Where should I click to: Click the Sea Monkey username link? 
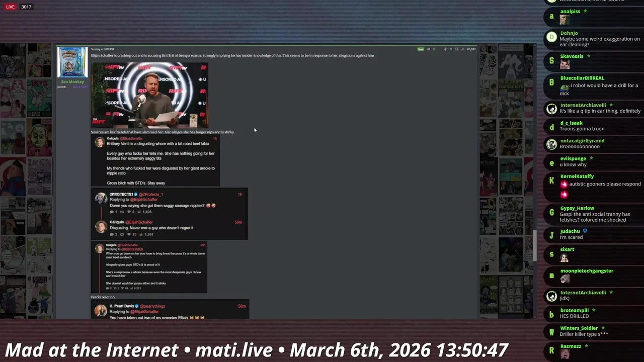pos(72,81)
